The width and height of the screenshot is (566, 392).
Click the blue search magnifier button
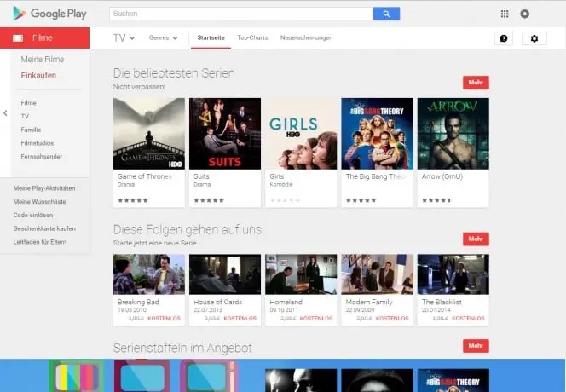click(x=386, y=14)
